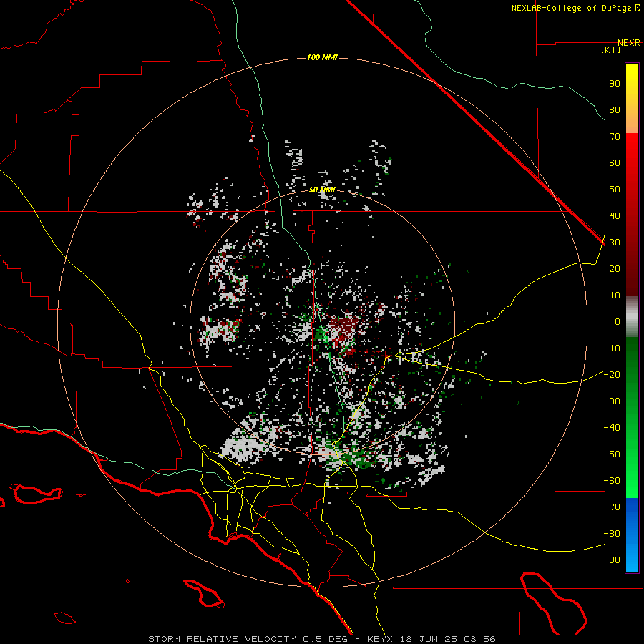This screenshot has width=644, height=644.
Task: Click the '100 NMI' range ring label
Action: [x=322, y=57]
